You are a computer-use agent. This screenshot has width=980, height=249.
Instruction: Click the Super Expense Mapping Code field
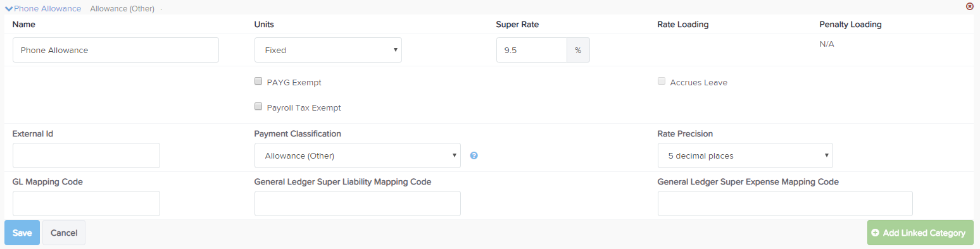[785, 203]
